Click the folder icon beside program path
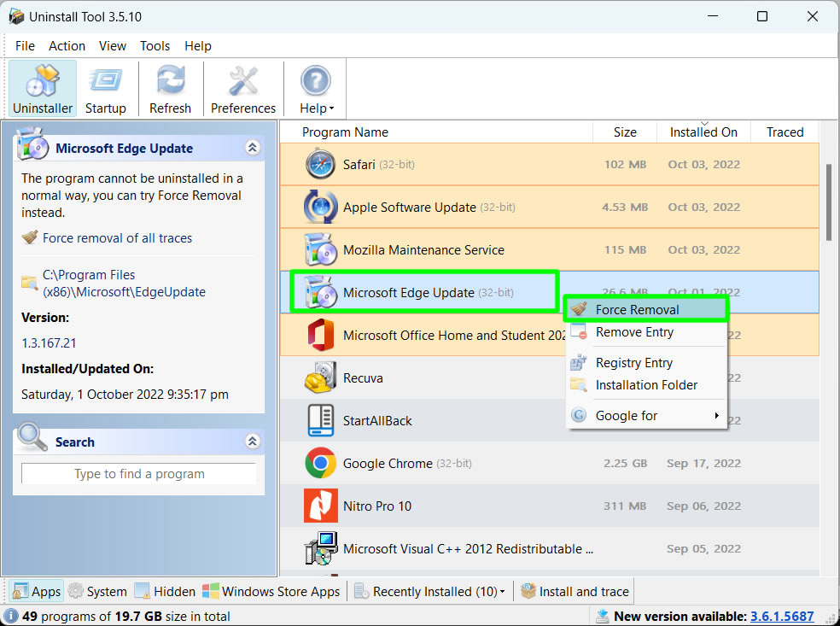Image resolution: width=840 pixels, height=626 pixels. (29, 282)
